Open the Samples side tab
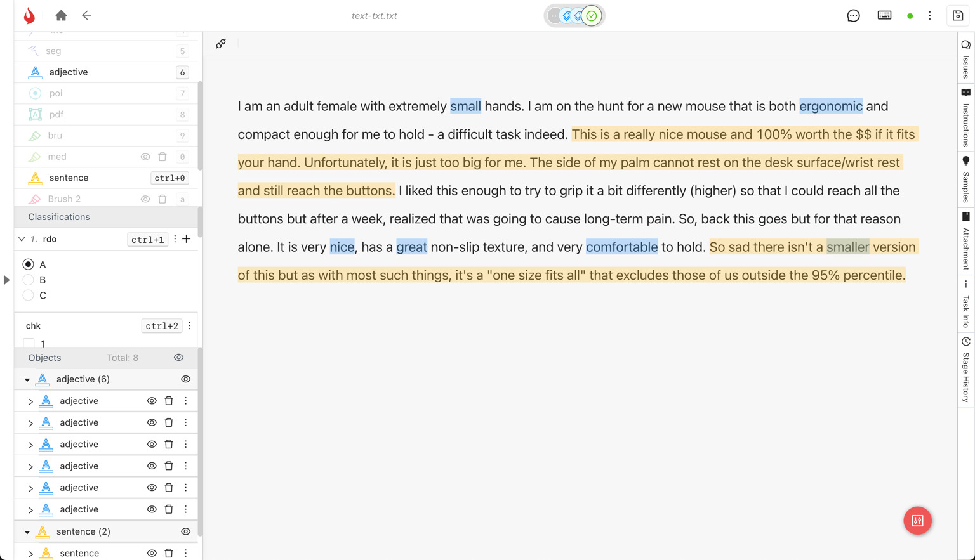This screenshot has height=560, width=975. 966,180
